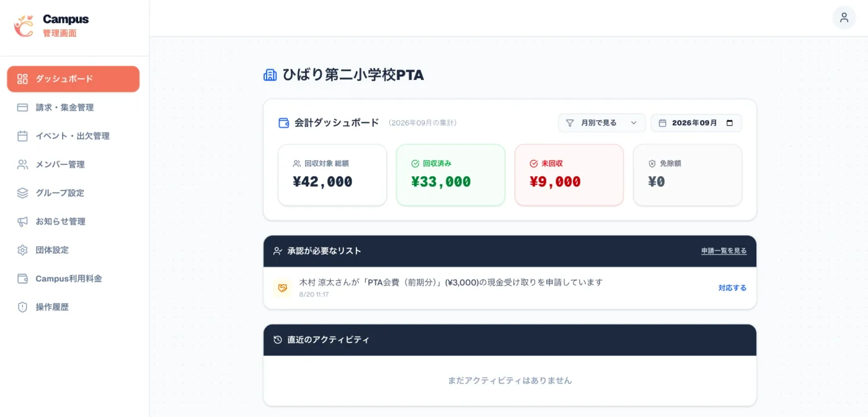Select the 未回収 ¥9,000 card
Viewport: 868px width, 417px height.
pos(569,175)
